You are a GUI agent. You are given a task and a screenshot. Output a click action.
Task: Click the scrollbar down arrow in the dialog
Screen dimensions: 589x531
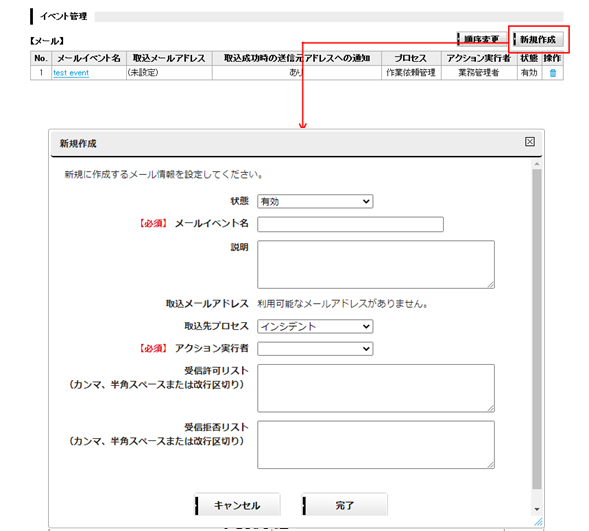pos(537,509)
